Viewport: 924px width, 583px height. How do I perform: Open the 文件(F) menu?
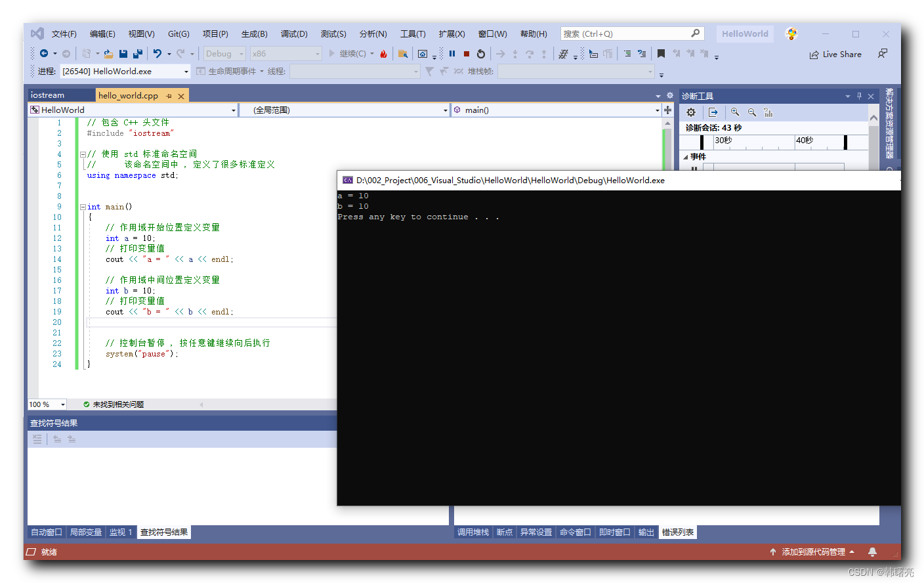pos(64,33)
